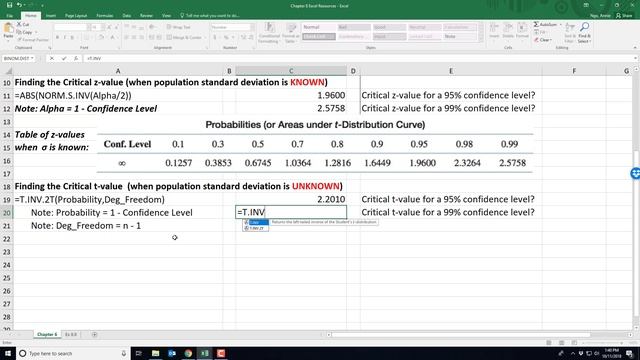This screenshot has width=640, height=360.
Task: Toggle Bold formatting
Action: [x=57, y=38]
